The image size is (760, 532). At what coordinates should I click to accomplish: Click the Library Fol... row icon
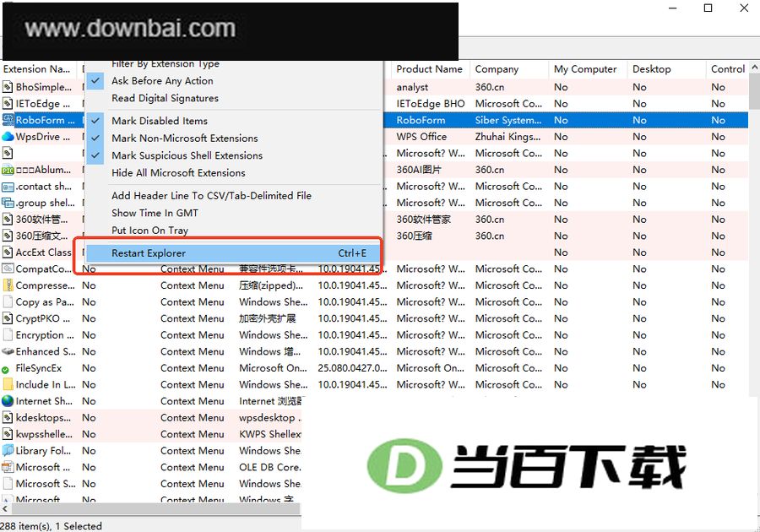tap(8, 451)
